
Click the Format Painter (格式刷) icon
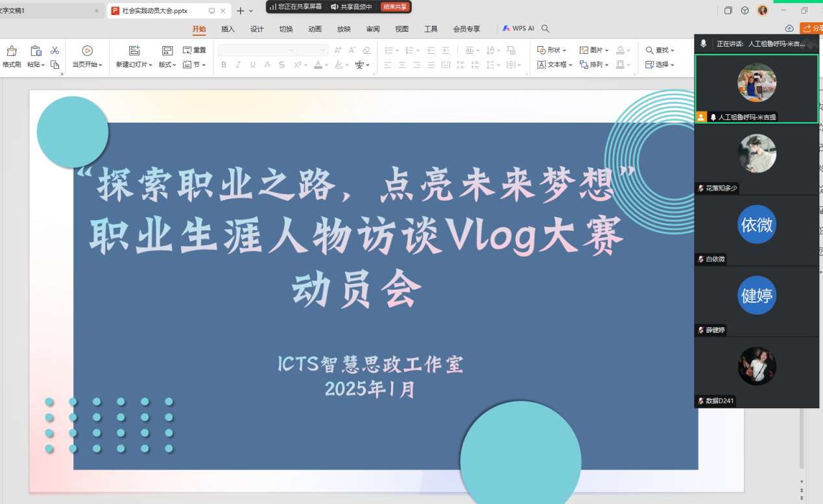coord(11,51)
